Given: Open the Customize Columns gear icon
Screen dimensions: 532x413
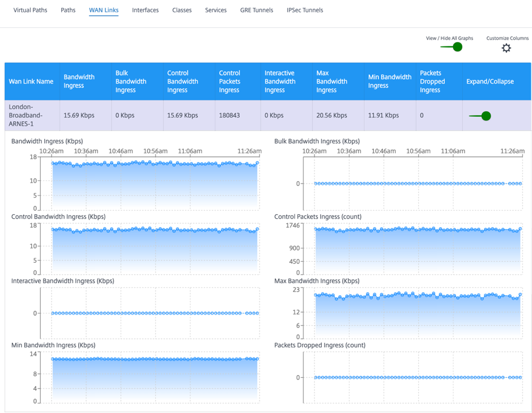Looking at the screenshot, I should pos(506,48).
